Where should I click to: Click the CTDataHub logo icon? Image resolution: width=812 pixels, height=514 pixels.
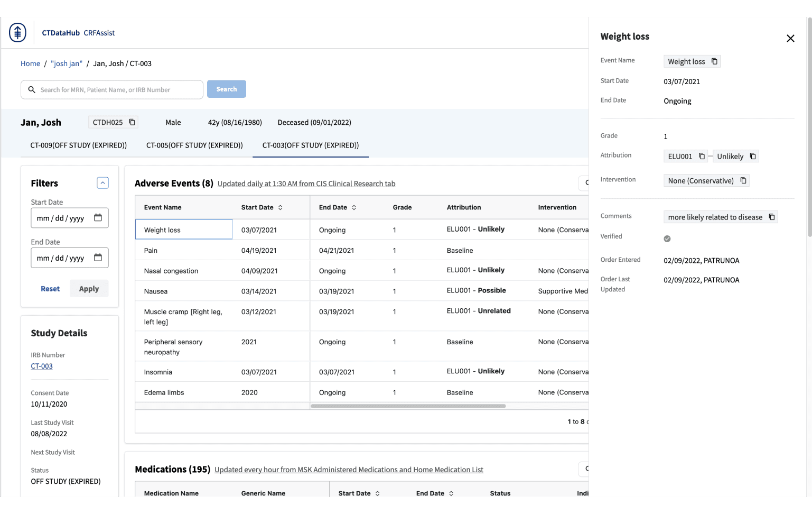click(x=17, y=33)
